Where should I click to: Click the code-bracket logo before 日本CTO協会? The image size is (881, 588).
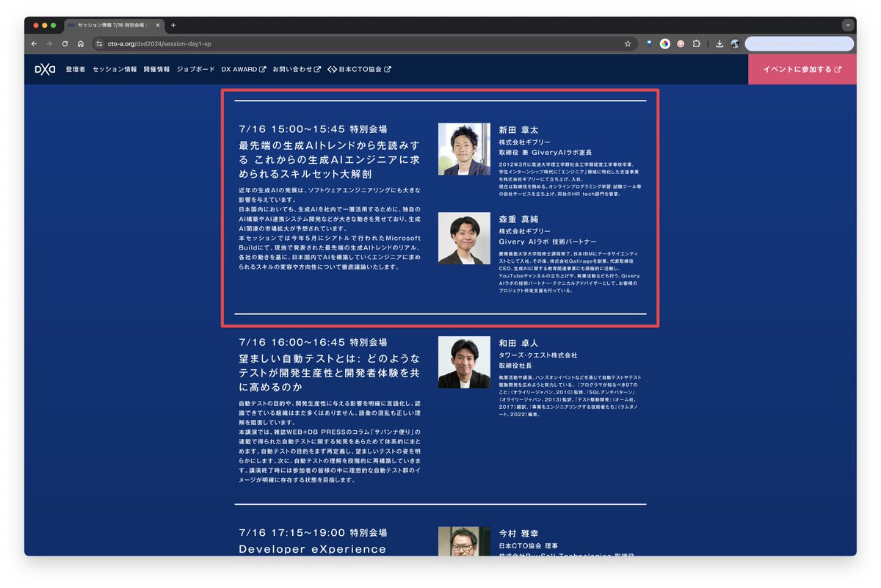[332, 70]
